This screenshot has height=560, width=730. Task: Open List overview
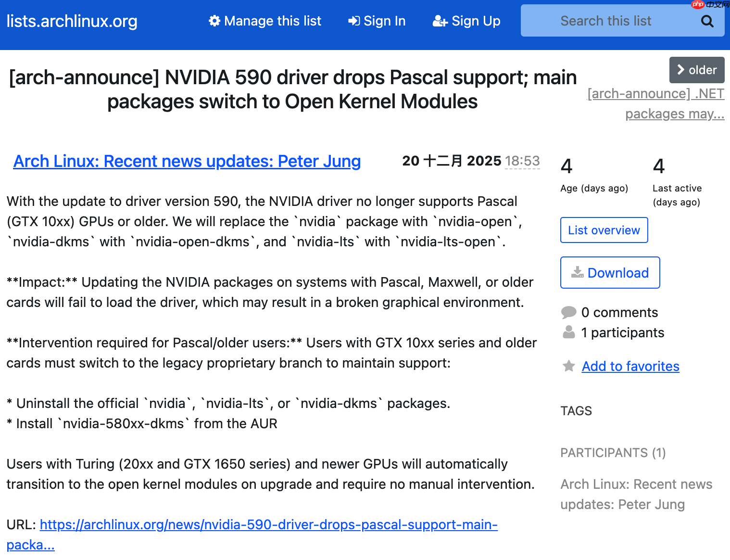pos(604,230)
